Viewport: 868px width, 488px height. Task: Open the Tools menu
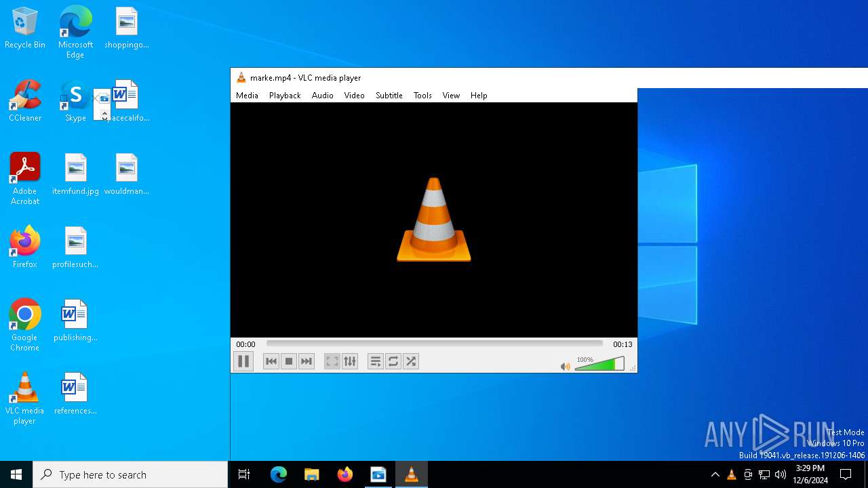pos(422,96)
